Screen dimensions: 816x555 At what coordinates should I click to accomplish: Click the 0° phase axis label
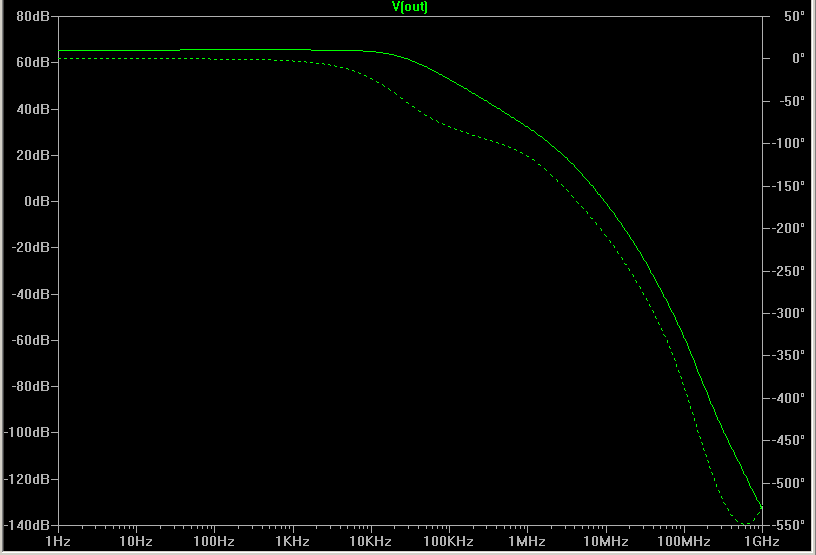[798, 58]
